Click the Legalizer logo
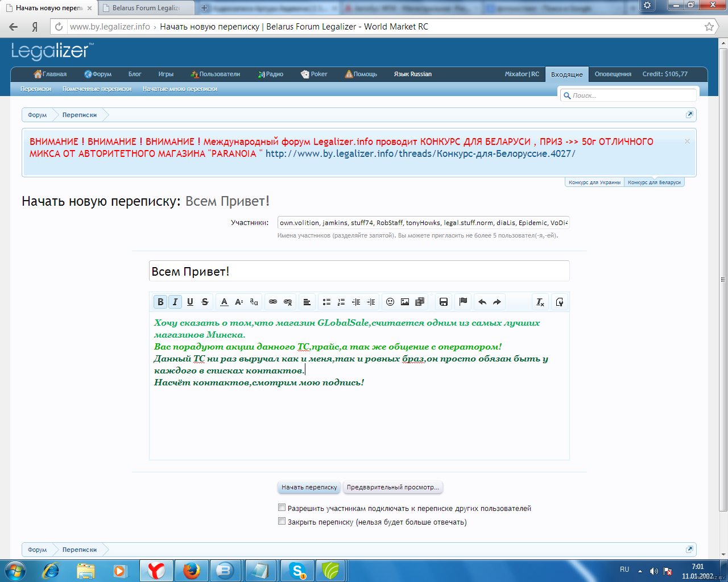Viewport: 728px width, 582px height. [x=52, y=52]
